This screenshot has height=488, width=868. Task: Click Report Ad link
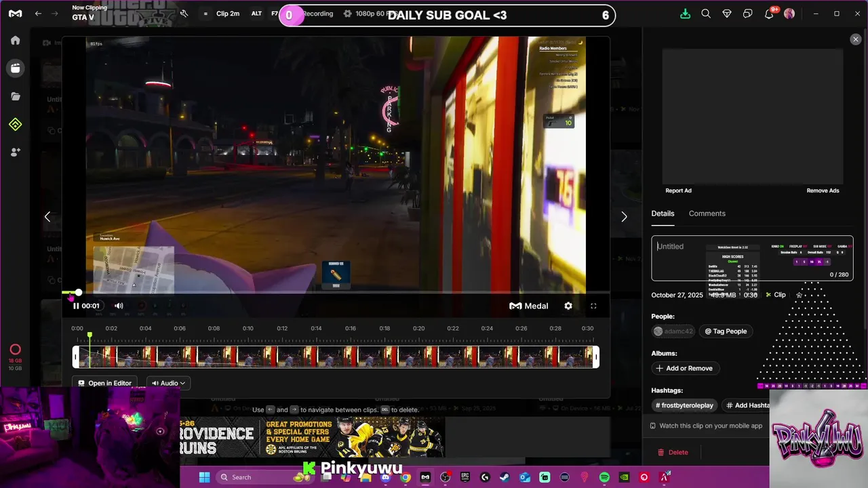[678, 190]
